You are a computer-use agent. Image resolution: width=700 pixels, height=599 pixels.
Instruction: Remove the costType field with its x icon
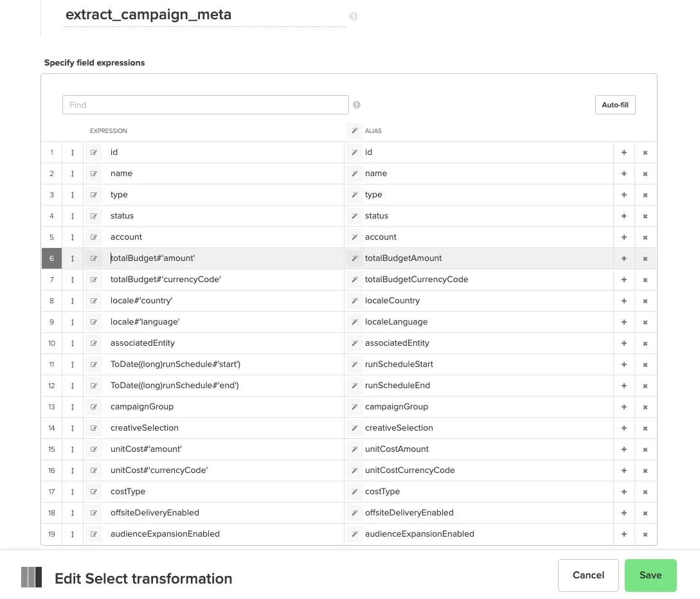(x=645, y=492)
